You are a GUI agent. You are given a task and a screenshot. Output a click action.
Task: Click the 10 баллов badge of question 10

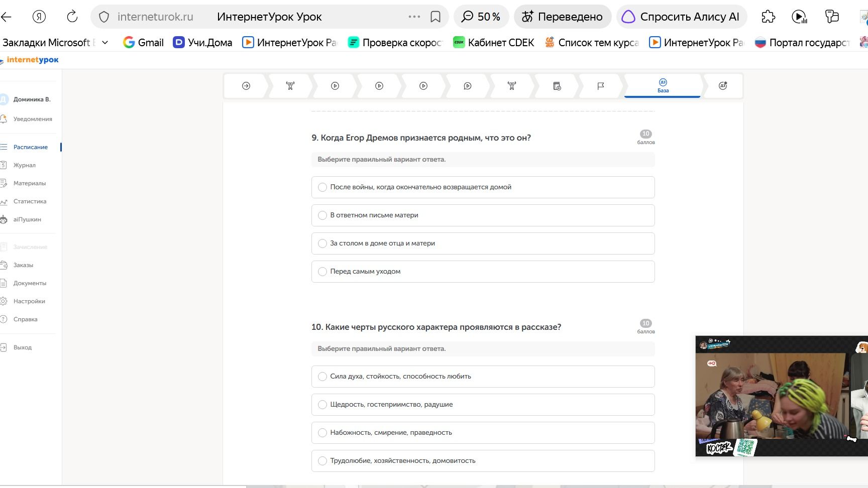click(x=646, y=326)
